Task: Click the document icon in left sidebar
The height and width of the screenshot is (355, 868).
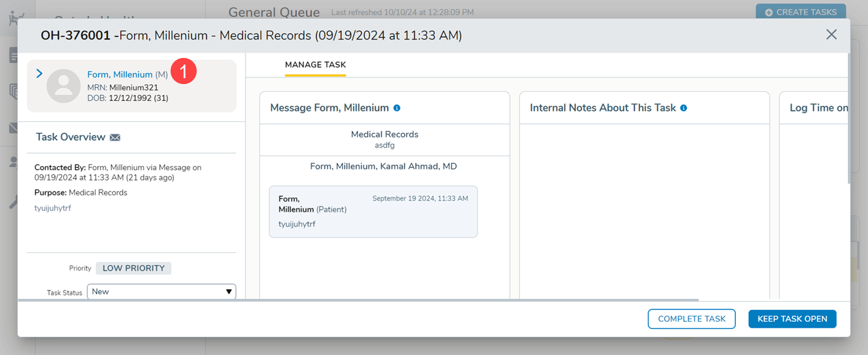Action: 13,55
